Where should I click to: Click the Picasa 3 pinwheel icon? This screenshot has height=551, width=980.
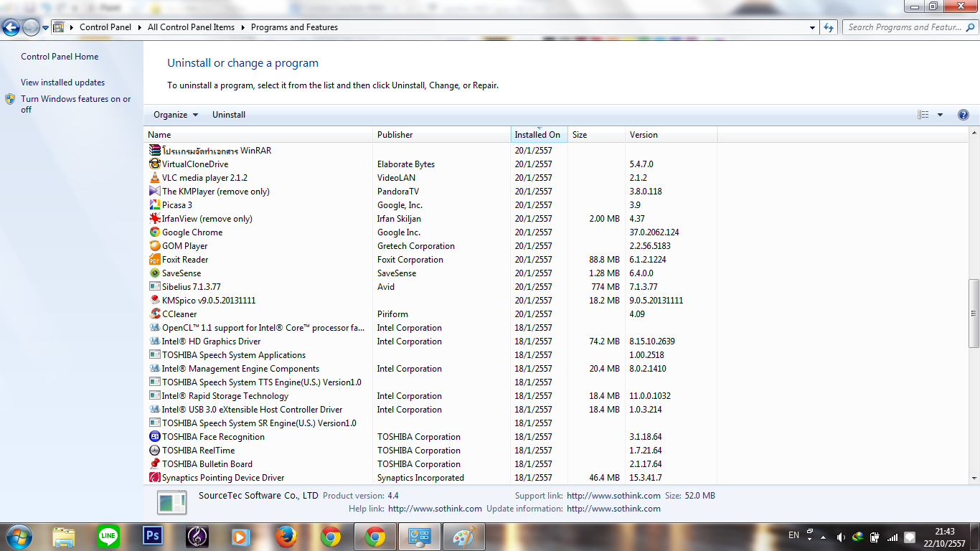[154, 205]
